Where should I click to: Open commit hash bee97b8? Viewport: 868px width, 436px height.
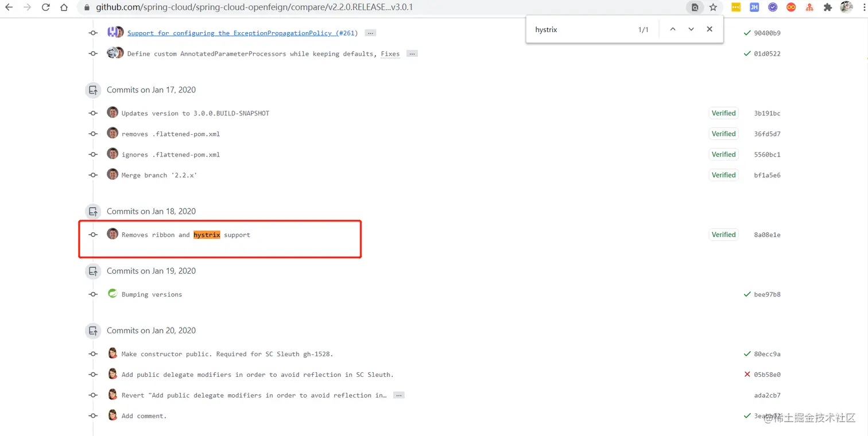pos(767,295)
